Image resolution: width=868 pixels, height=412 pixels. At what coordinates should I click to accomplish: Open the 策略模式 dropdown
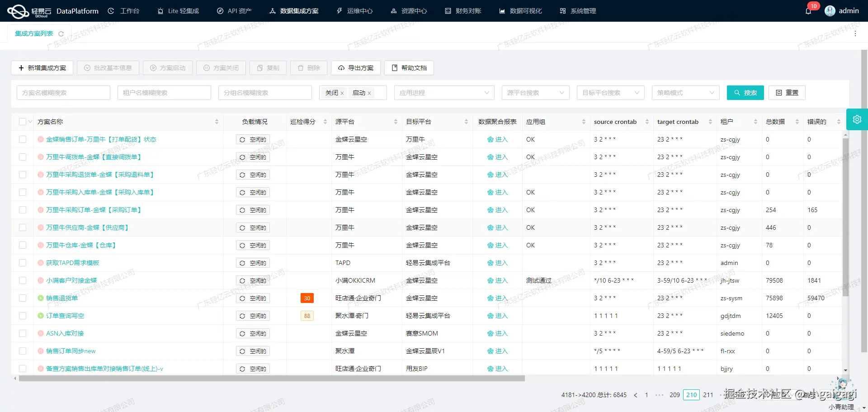point(685,92)
